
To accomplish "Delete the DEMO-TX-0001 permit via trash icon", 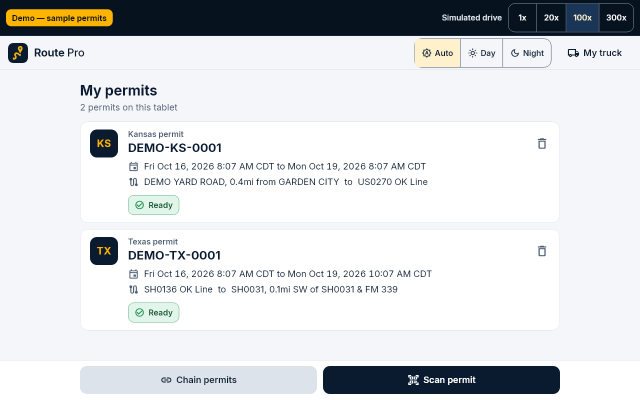I will [542, 251].
